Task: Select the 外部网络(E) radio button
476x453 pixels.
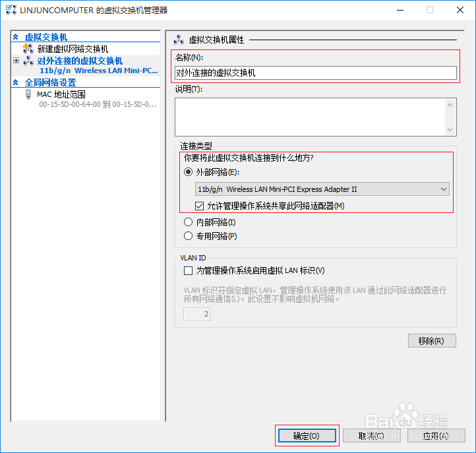Action: (188, 172)
